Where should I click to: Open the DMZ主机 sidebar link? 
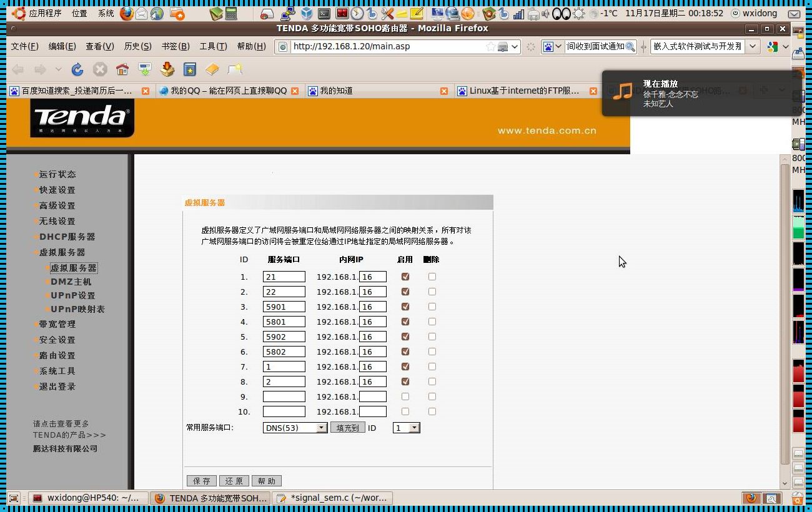(71, 282)
